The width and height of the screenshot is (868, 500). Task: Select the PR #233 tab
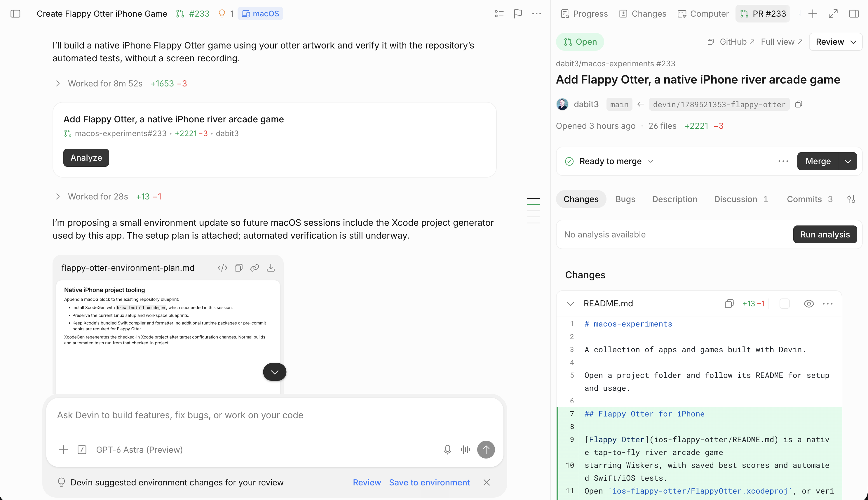(x=763, y=14)
